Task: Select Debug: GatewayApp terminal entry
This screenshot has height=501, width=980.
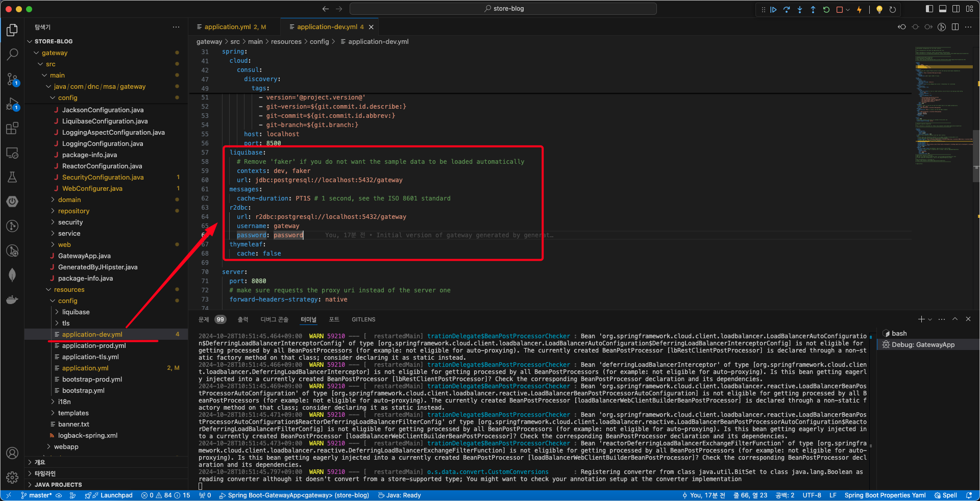Action: pyautogui.click(x=923, y=344)
